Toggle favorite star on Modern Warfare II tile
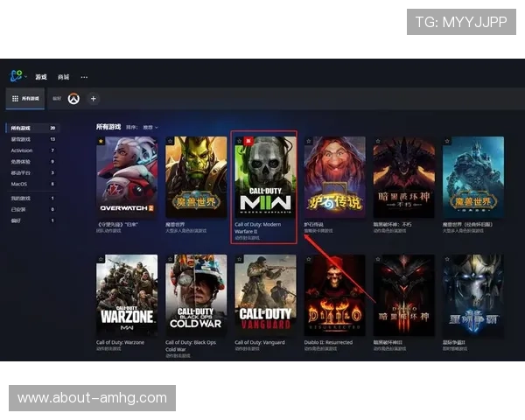Viewport: 525px width, 420px height. coord(239,141)
